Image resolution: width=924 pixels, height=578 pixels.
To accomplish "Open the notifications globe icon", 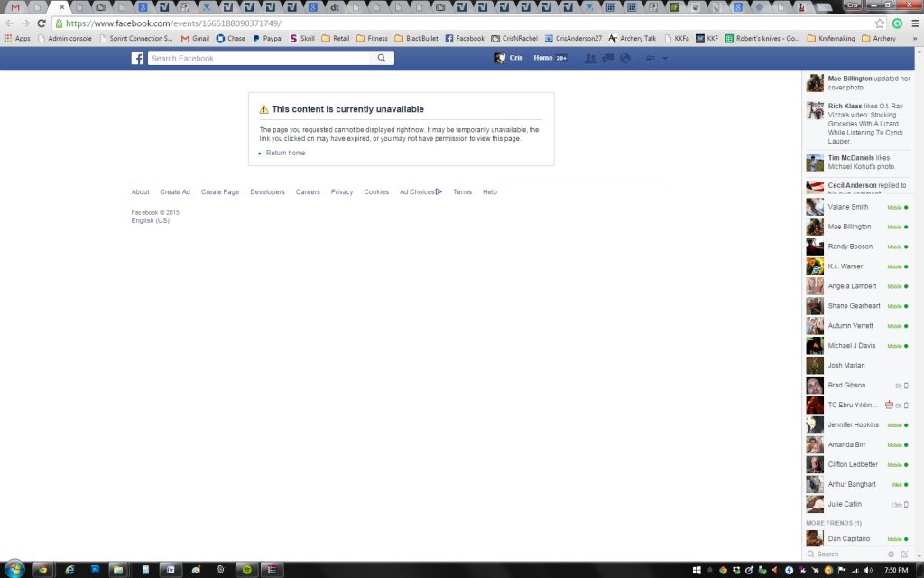I will [x=625, y=59].
